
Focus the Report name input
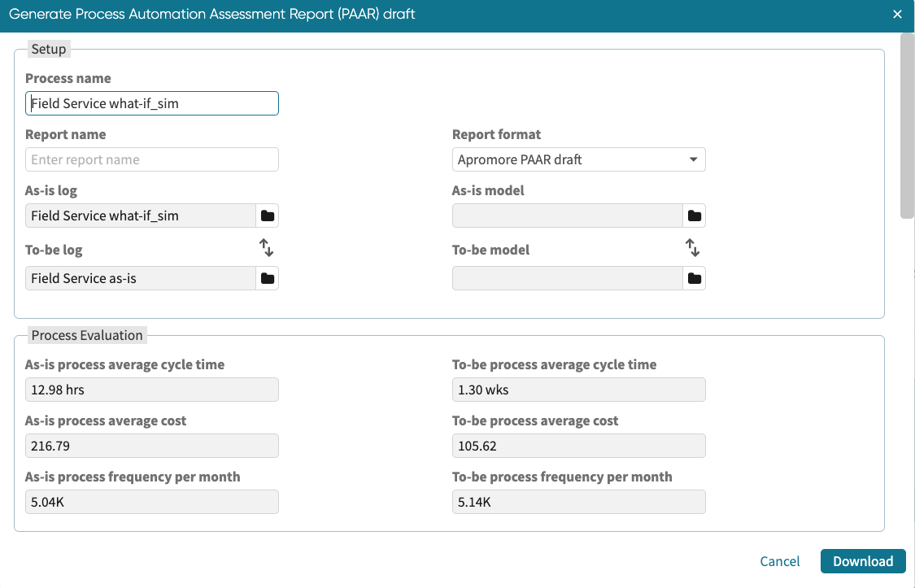tap(151, 159)
